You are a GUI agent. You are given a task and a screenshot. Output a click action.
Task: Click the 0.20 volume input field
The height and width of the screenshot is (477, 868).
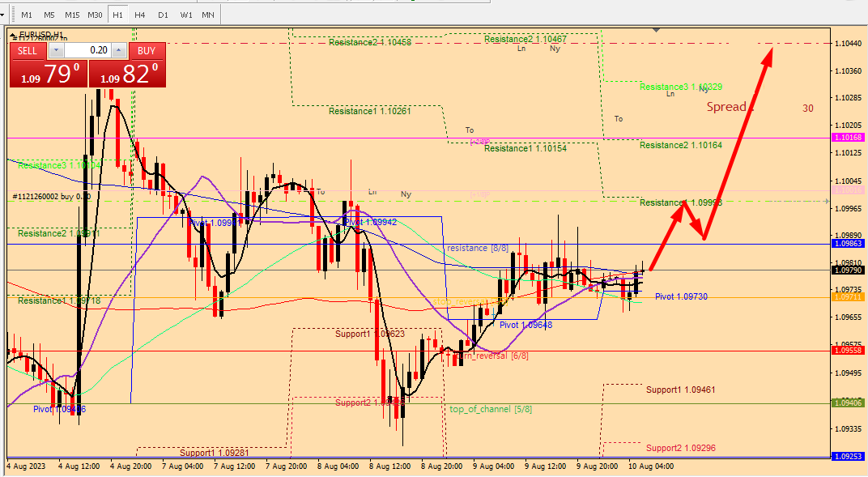pos(87,51)
